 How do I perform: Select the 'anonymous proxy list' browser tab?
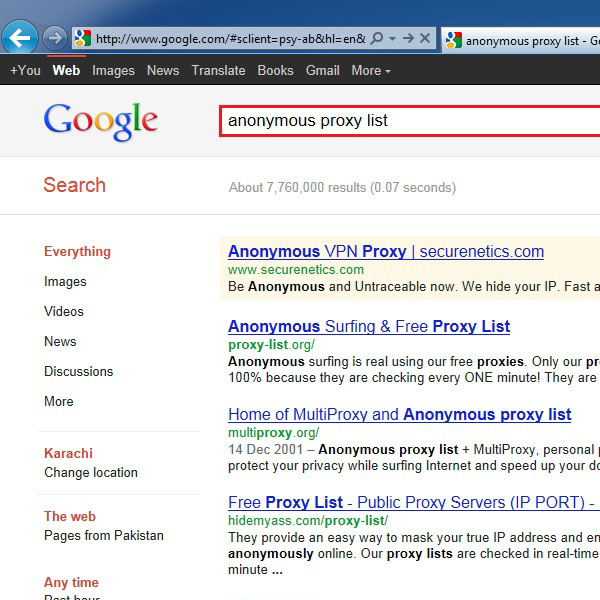click(x=521, y=40)
